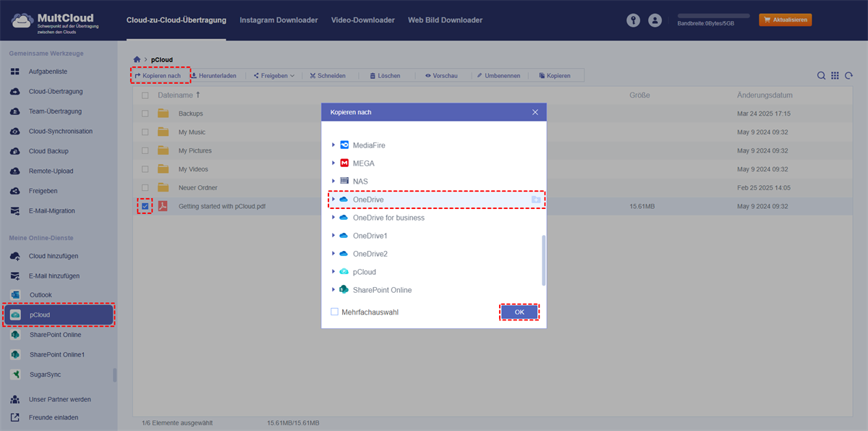Check the Neuer Ordner checkbox

pos(145,188)
